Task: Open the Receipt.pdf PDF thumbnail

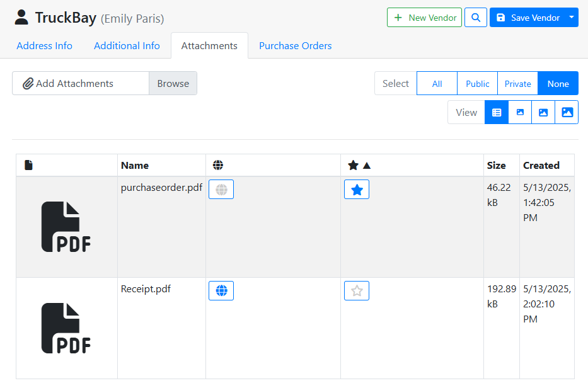Action: 66,328
